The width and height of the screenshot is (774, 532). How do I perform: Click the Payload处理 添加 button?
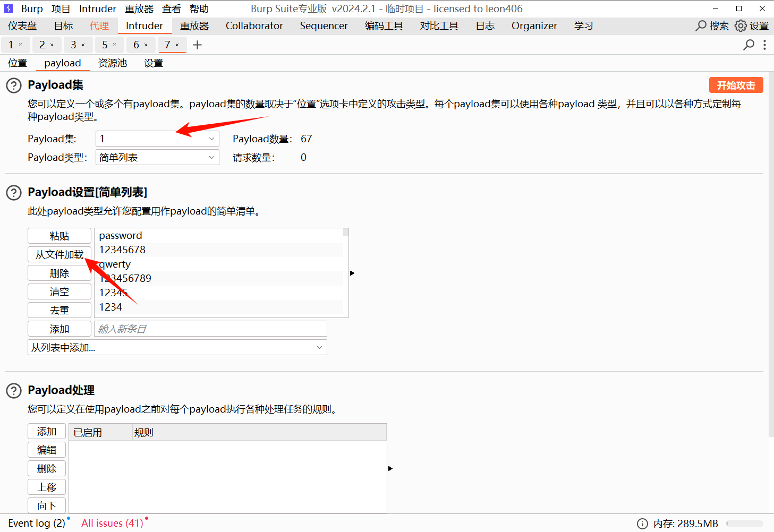[x=47, y=431]
